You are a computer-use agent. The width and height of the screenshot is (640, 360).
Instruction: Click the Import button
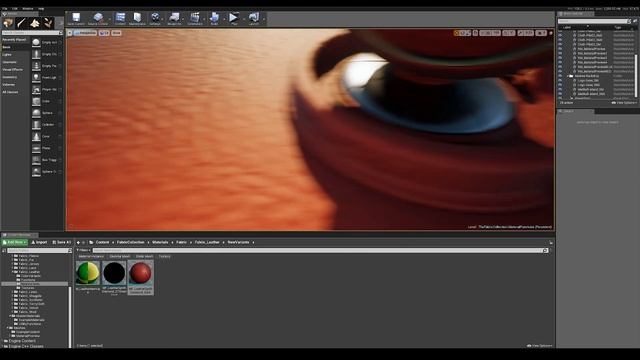pos(40,242)
